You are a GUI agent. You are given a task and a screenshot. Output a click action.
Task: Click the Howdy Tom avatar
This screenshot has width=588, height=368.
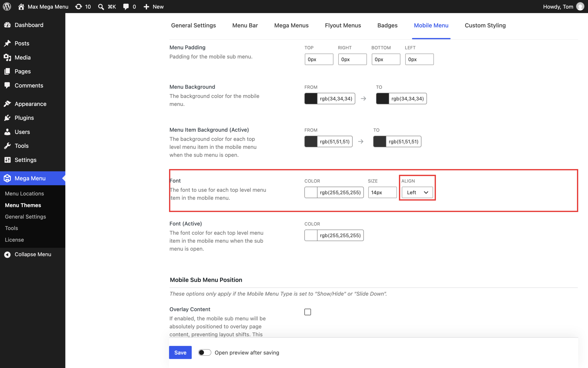[580, 7]
